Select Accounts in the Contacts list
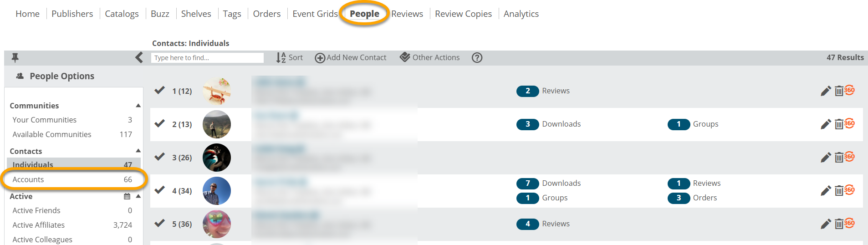 (74, 179)
